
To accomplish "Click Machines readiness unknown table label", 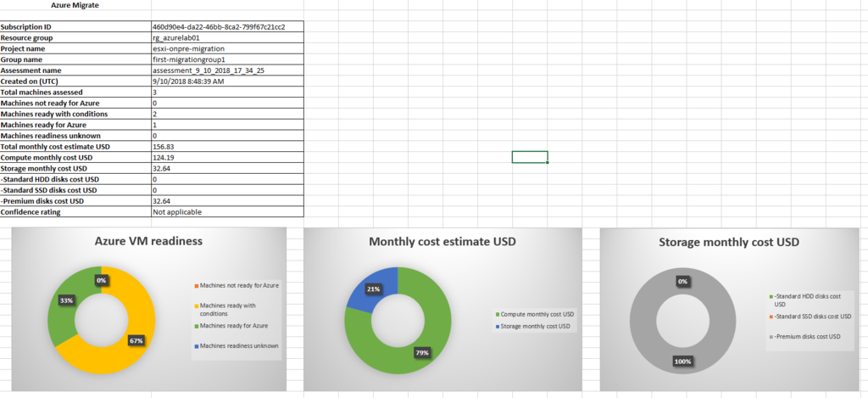I will point(75,136).
